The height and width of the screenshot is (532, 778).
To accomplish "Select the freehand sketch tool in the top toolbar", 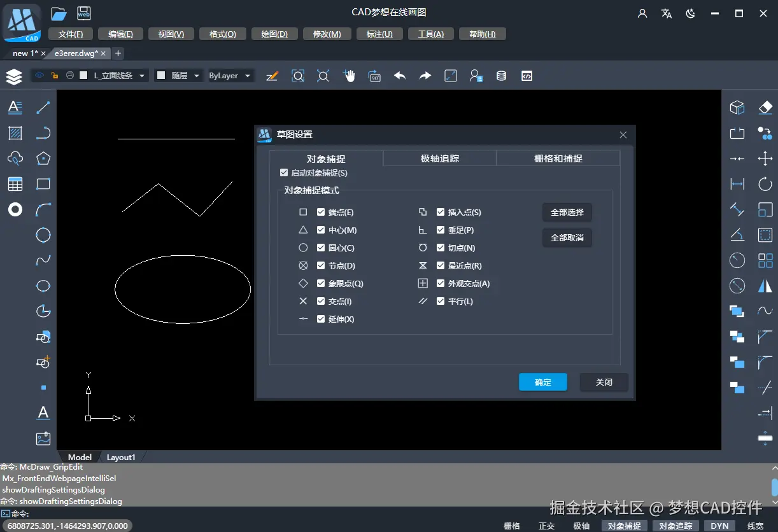I will coord(272,76).
